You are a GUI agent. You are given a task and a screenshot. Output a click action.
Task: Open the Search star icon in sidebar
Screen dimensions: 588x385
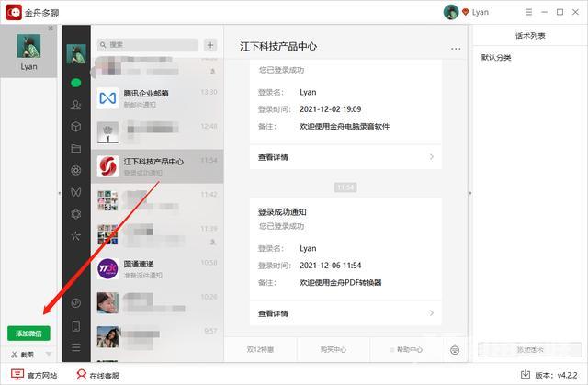coord(75,236)
